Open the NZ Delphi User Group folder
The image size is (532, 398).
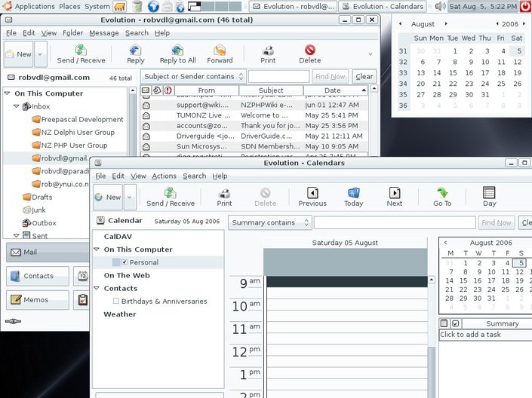click(73, 132)
